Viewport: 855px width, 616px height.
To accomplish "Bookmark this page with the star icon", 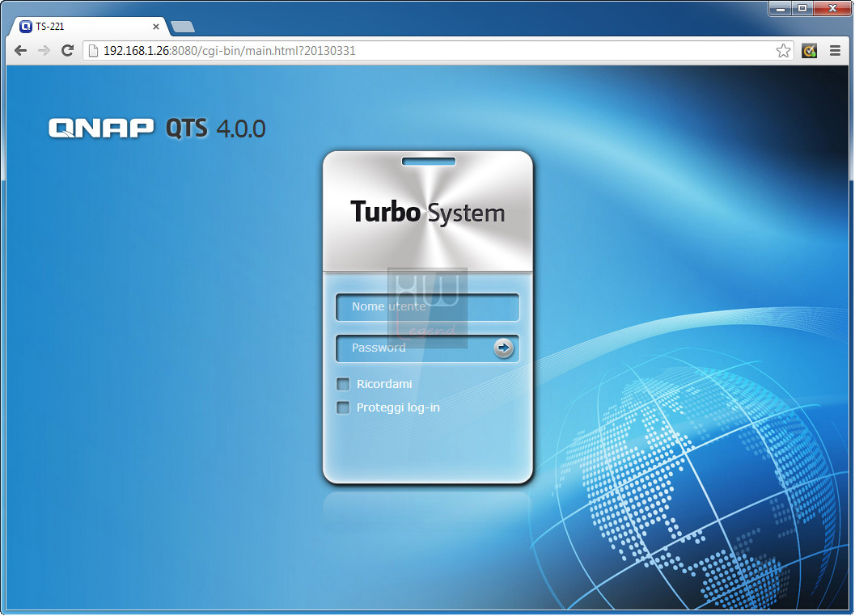I will (x=783, y=51).
